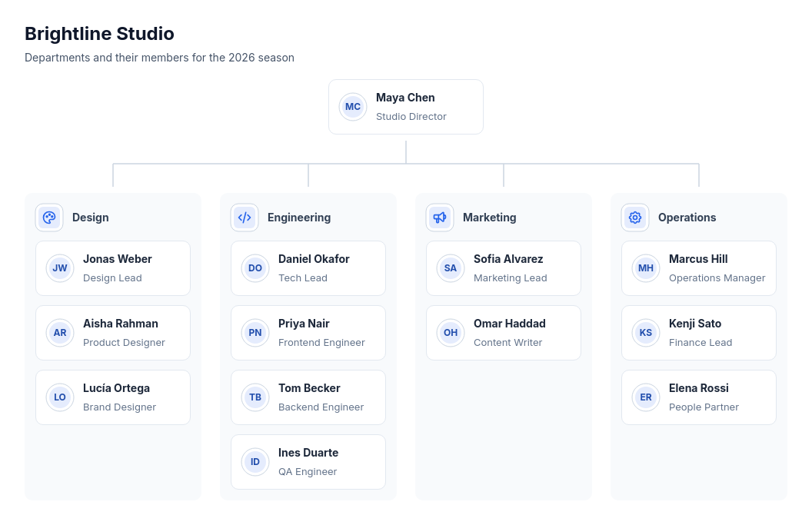The height and width of the screenshot is (525, 812).
Task: Click the Frontend Engineer role text
Action: pos(321,343)
